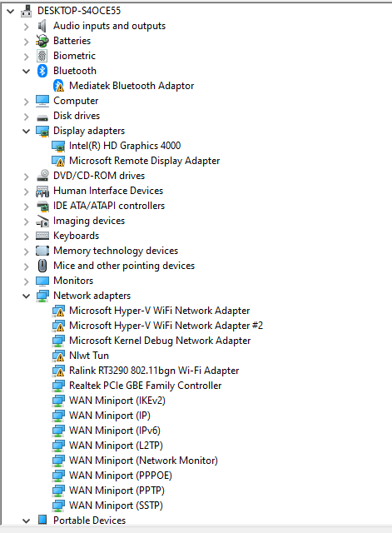The width and height of the screenshot is (392, 533).
Task: Collapse the DESKTOP-S4OCE55 root node
Action: point(11,11)
